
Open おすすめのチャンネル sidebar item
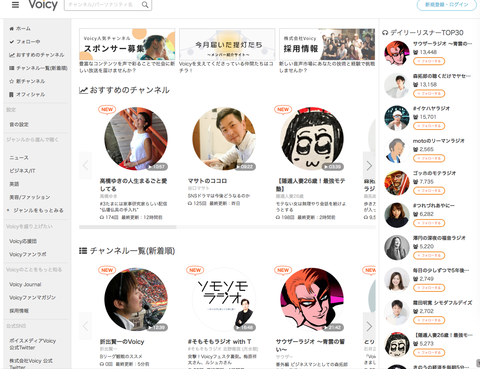(x=37, y=55)
